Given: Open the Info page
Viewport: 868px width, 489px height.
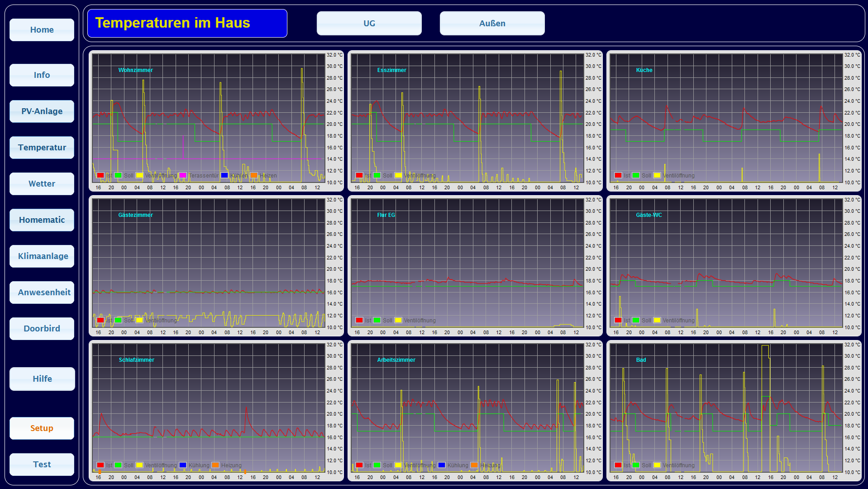Looking at the screenshot, I should coord(42,75).
